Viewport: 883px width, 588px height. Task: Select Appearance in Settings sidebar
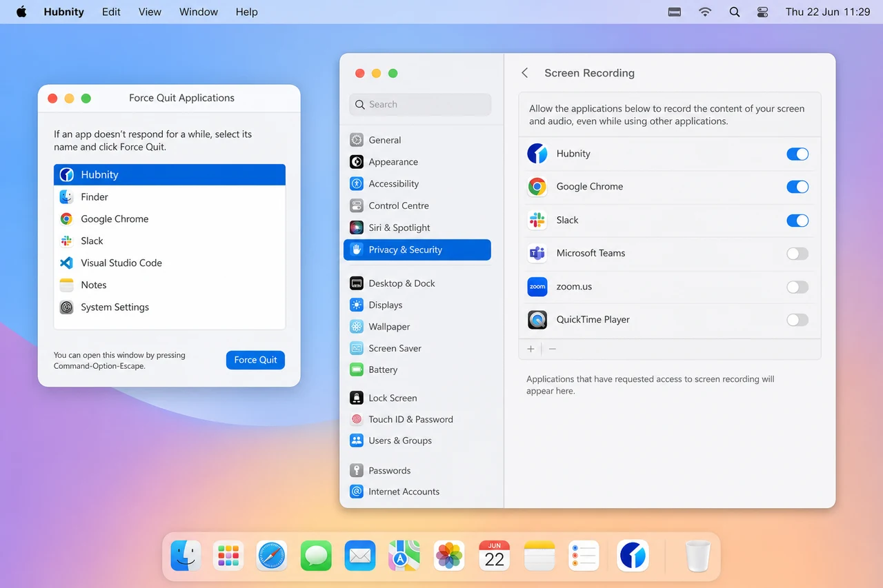click(x=417, y=162)
